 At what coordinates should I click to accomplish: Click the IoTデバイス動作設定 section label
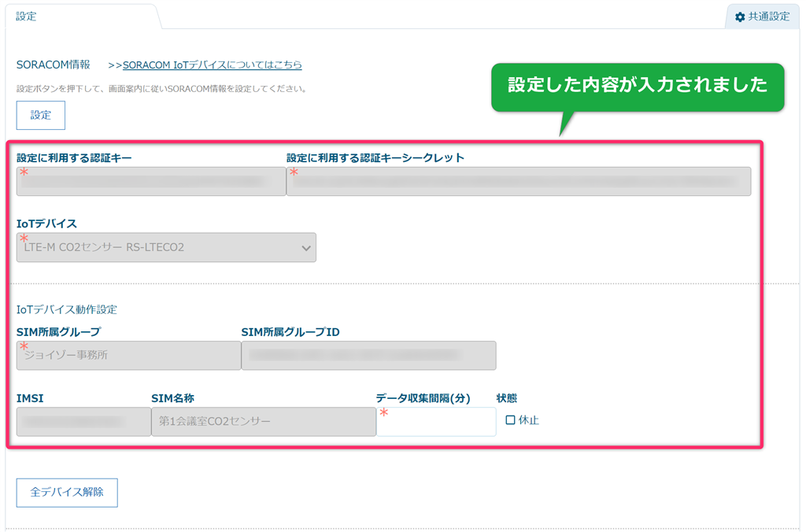pos(67,309)
